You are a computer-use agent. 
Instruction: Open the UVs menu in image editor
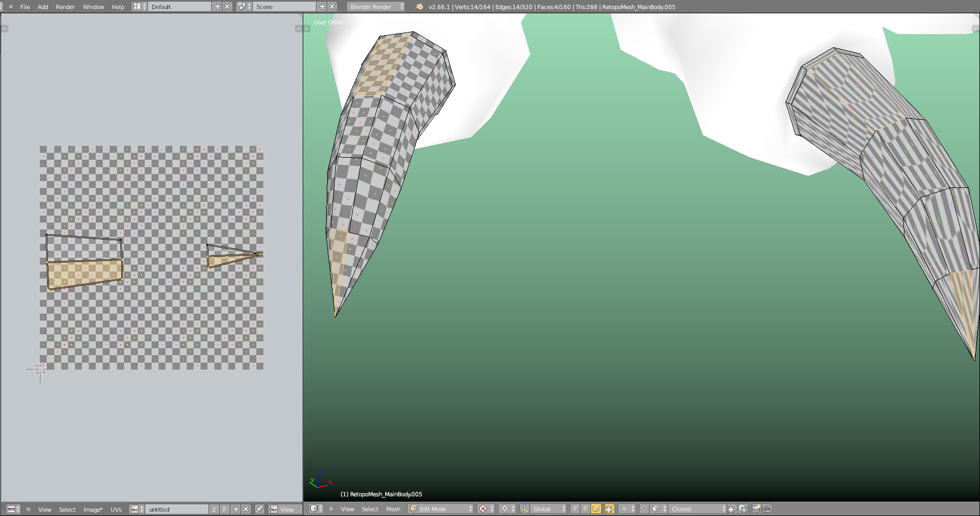coord(116,510)
